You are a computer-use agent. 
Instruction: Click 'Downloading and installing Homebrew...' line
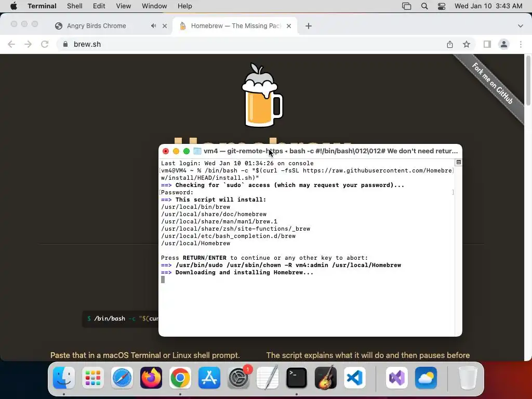237,272
